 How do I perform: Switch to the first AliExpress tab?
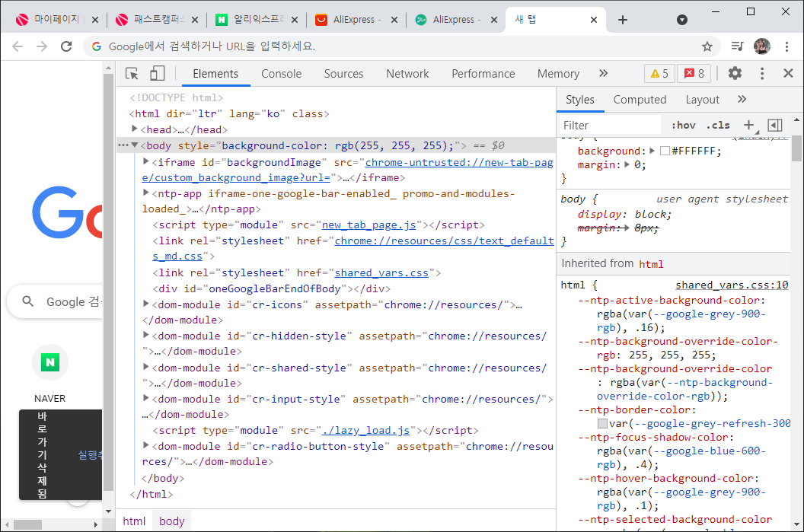pyautogui.click(x=357, y=20)
